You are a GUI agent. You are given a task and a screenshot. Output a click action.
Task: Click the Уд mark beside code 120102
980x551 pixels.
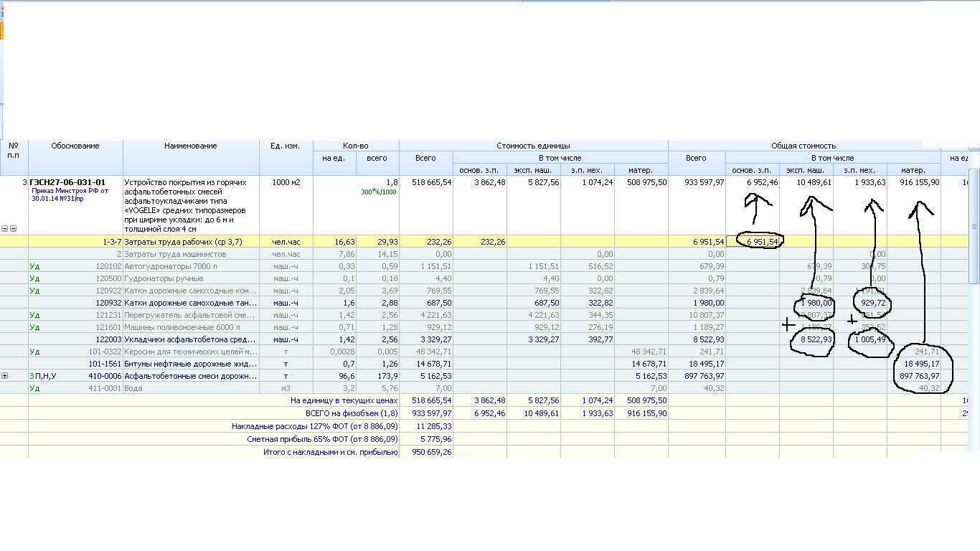coord(35,266)
